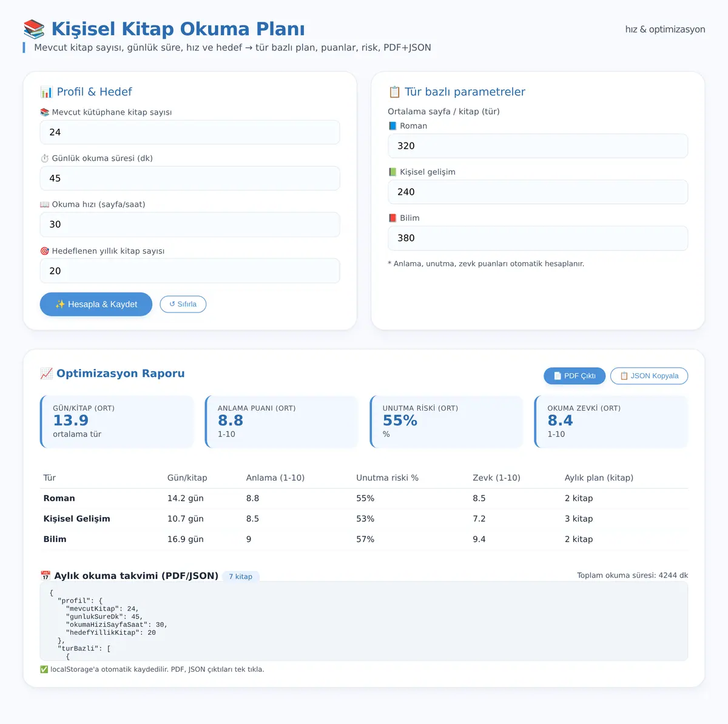Click the Toplam okuma süresi: 4244 dk text
The height and width of the screenshot is (724, 728).
[633, 575]
